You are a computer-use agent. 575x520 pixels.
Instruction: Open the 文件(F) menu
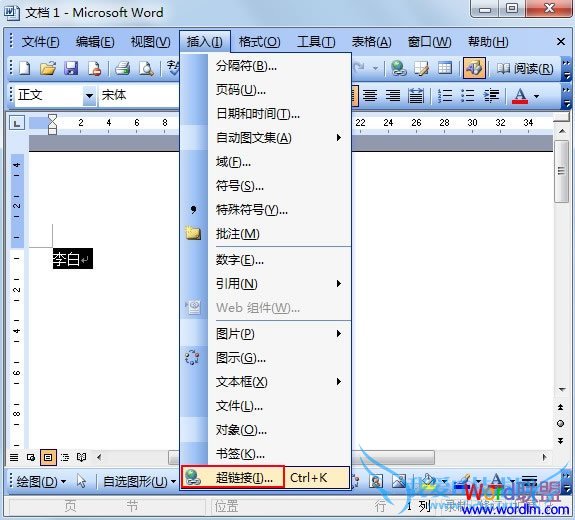40,42
